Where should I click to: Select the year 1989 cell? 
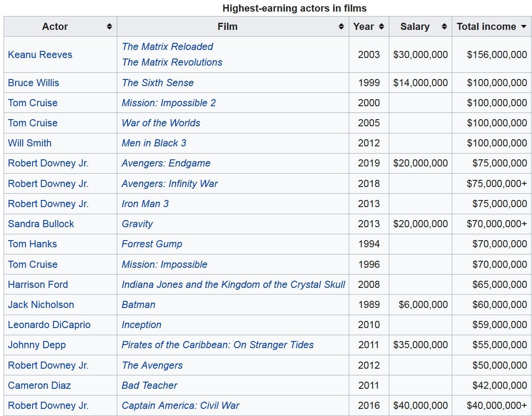click(369, 304)
